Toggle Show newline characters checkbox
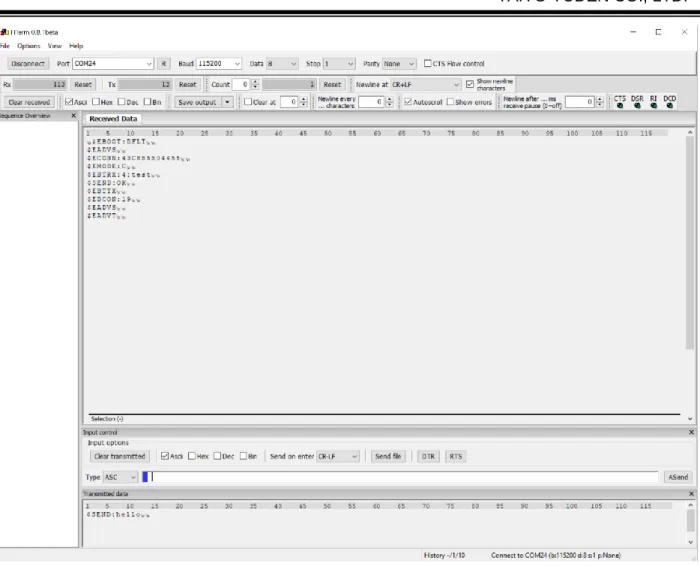 tap(470, 84)
